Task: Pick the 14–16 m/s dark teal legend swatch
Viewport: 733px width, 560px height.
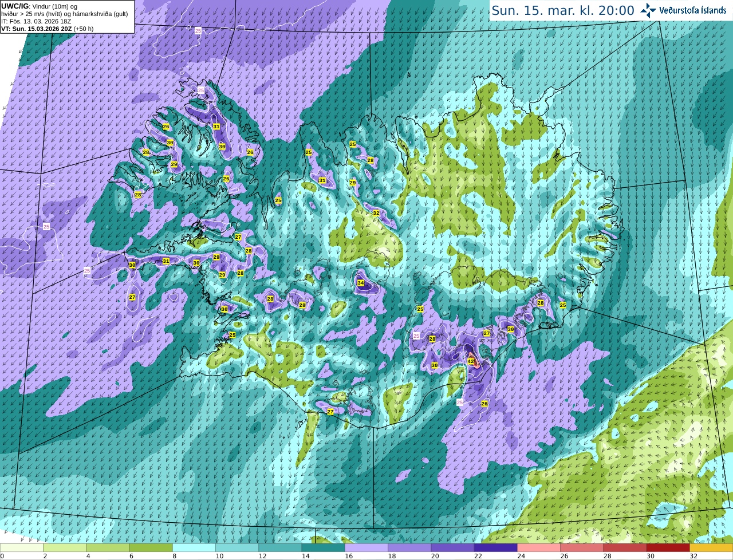Action: 323,548
